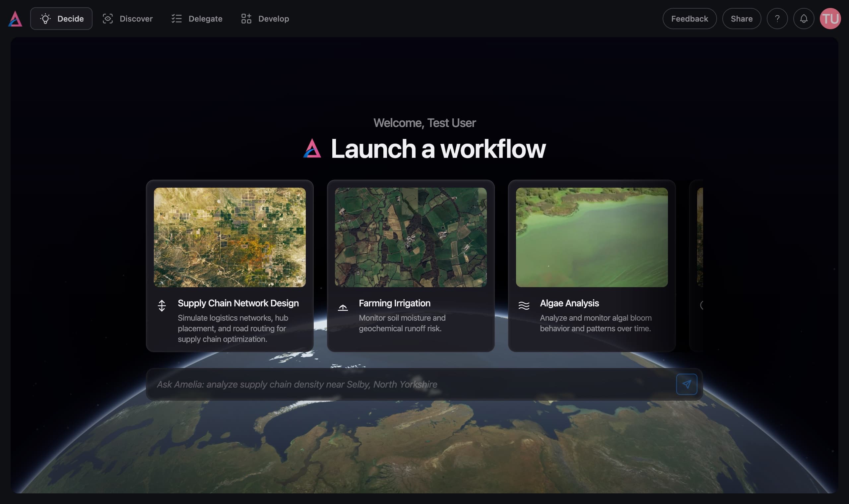
Task: Send the Amelia prompt with the paper plane icon
Action: pyautogui.click(x=687, y=384)
